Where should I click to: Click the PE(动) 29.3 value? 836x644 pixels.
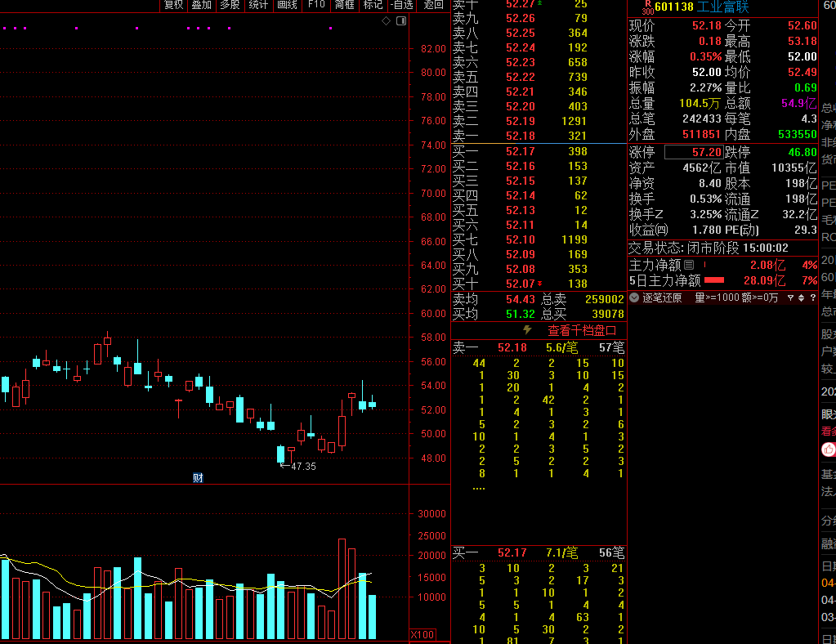pos(805,230)
